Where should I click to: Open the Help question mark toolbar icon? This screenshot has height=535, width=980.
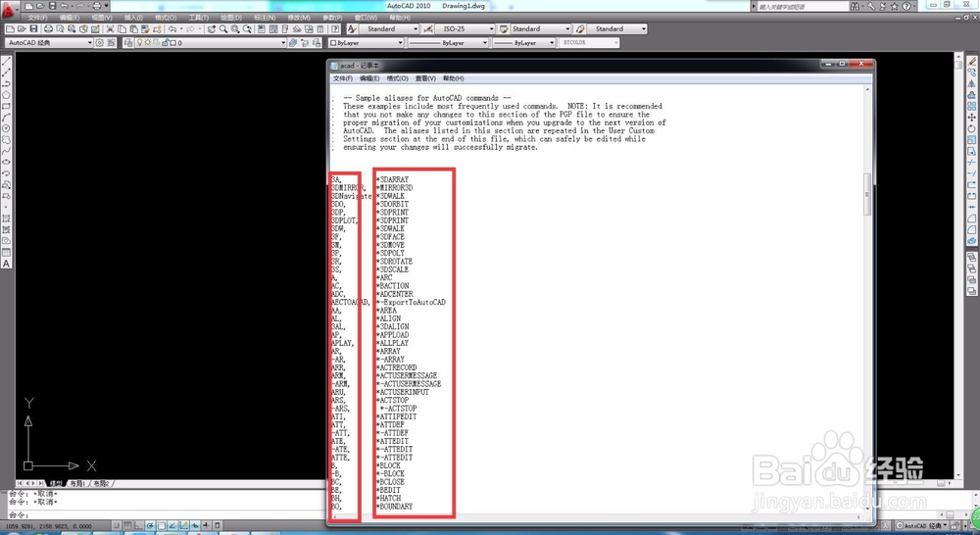pos(335,28)
